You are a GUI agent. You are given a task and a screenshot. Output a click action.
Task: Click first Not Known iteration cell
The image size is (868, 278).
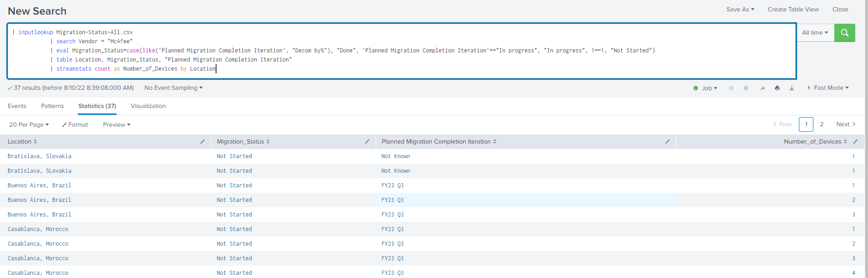396,156
